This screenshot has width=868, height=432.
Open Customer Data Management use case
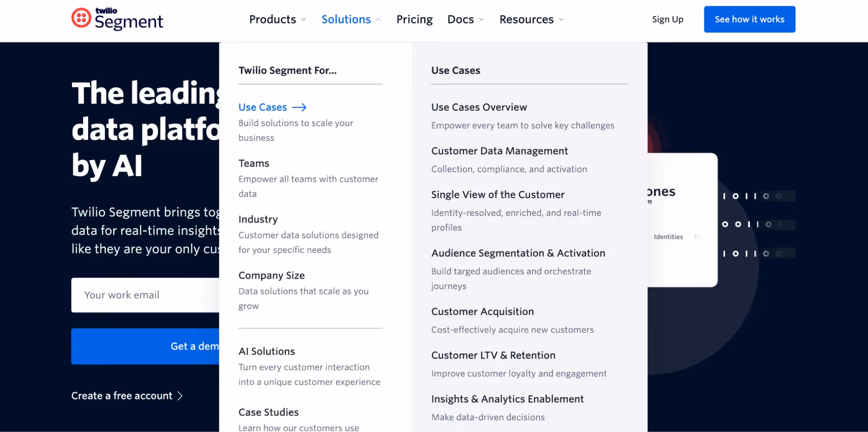pyautogui.click(x=499, y=151)
